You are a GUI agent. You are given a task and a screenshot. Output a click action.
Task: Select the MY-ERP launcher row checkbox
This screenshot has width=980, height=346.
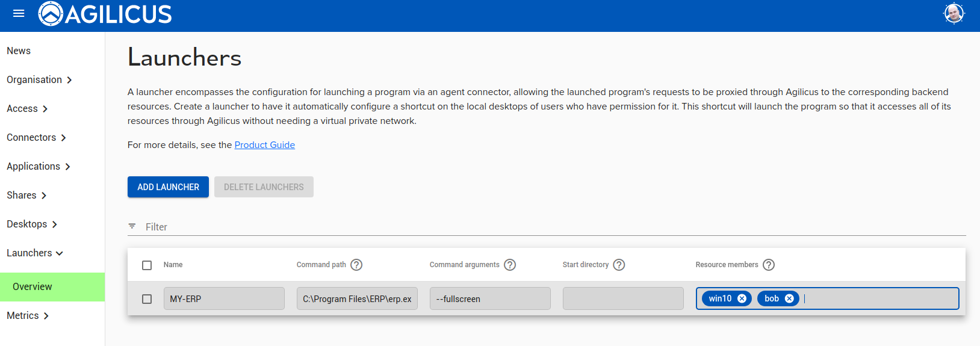(147, 299)
